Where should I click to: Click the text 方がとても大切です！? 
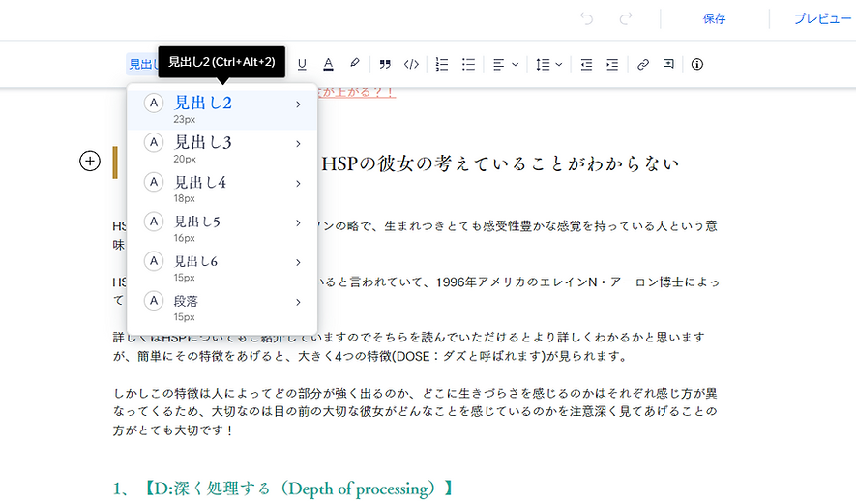173,430
